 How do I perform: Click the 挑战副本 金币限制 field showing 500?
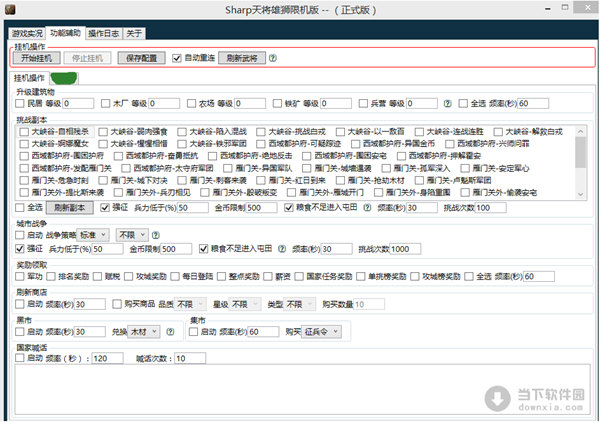pos(261,207)
